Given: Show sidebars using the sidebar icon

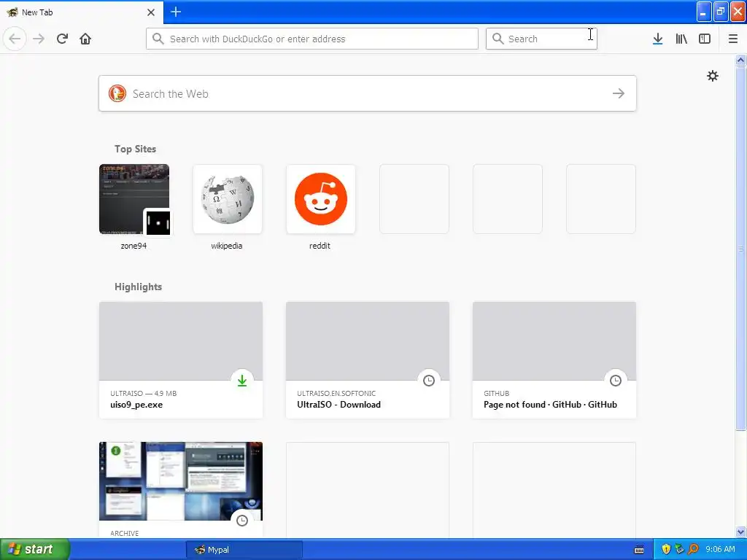Looking at the screenshot, I should [705, 39].
